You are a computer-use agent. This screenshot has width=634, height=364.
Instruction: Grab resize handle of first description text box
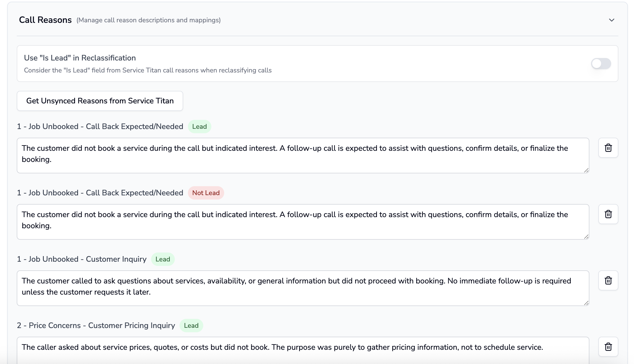[586, 170]
